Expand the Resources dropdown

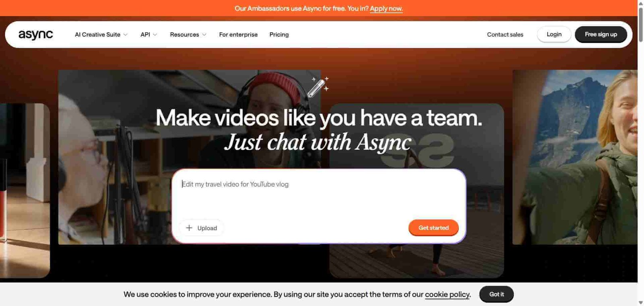[188, 35]
